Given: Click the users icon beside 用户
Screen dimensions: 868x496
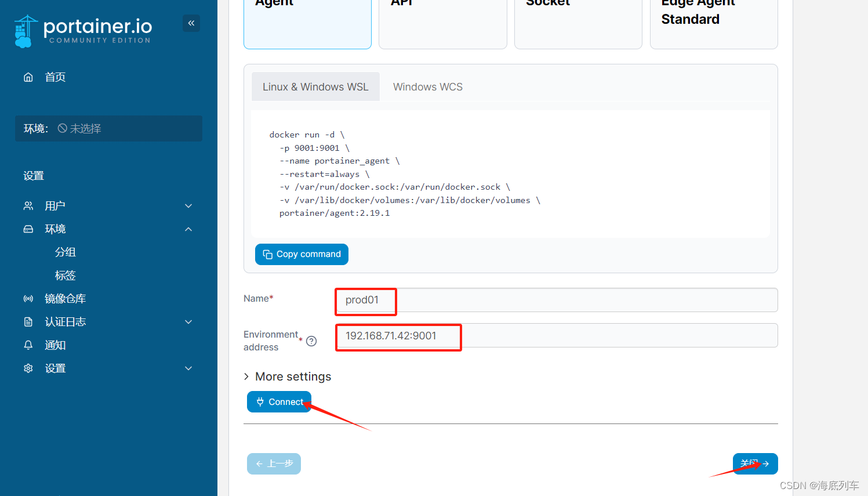Looking at the screenshot, I should point(28,206).
